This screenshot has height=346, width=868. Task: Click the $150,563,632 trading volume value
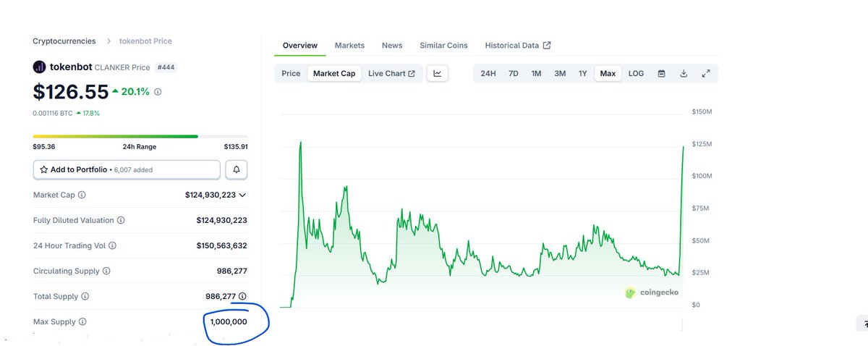tap(221, 245)
